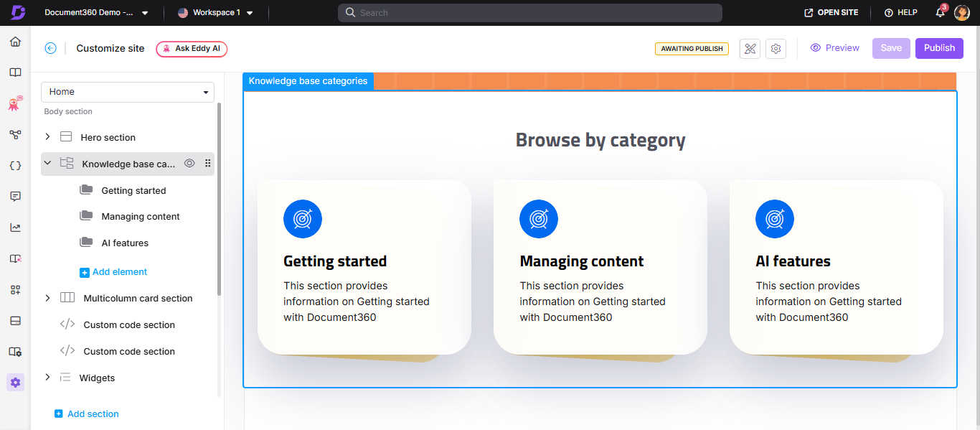Open the Home icon in left sidebar
The width and height of the screenshot is (980, 430).
pyautogui.click(x=15, y=42)
